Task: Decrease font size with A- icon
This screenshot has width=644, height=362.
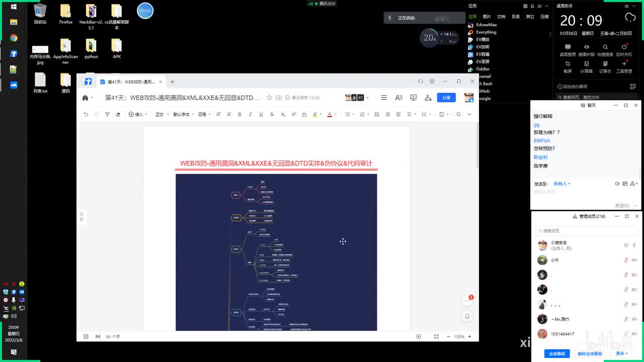Action: point(229,115)
